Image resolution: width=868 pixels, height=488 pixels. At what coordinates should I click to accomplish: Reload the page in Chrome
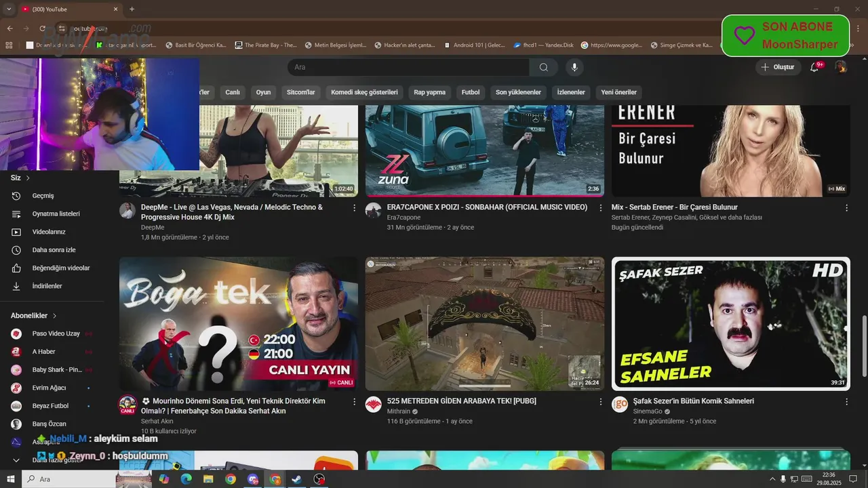tap(43, 28)
